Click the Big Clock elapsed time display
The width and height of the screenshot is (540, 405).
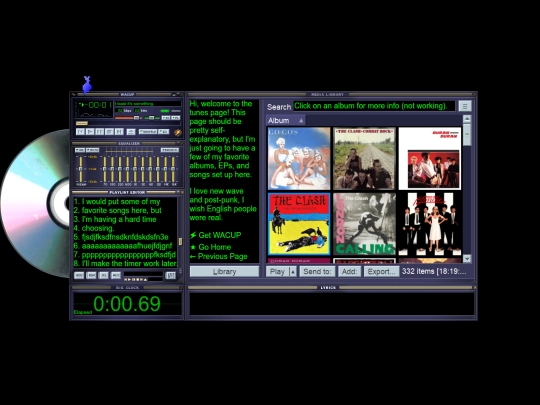(x=127, y=304)
